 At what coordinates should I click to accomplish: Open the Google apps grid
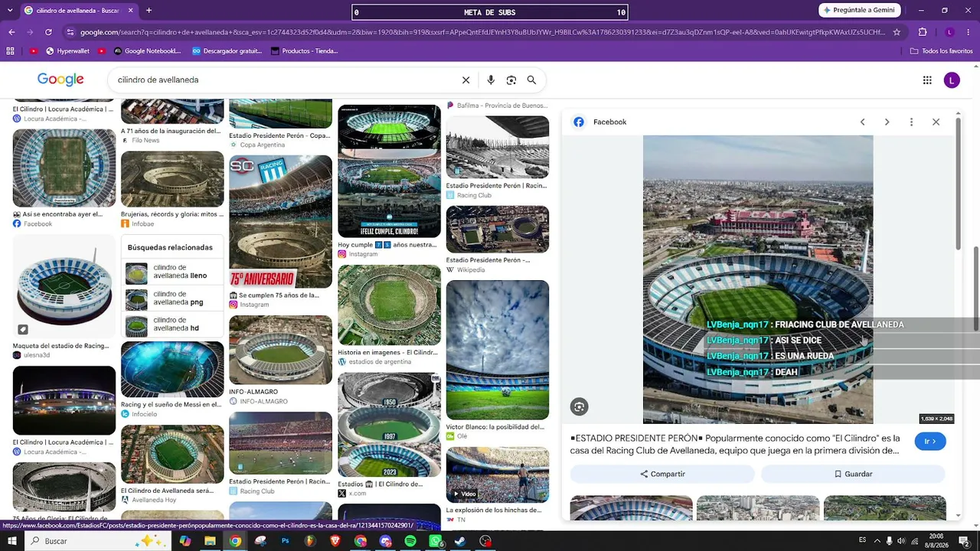tap(927, 80)
